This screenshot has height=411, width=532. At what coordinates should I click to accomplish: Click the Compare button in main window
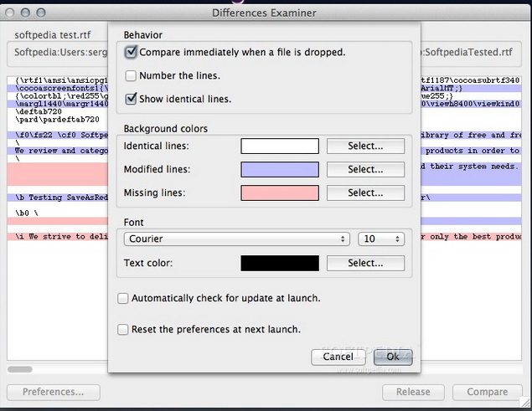click(488, 392)
